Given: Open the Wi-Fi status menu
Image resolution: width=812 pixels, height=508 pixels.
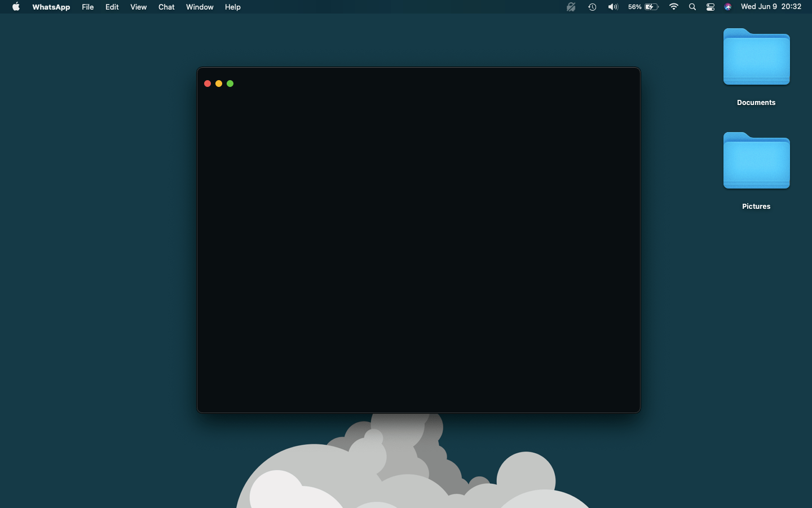Looking at the screenshot, I should click(x=674, y=7).
